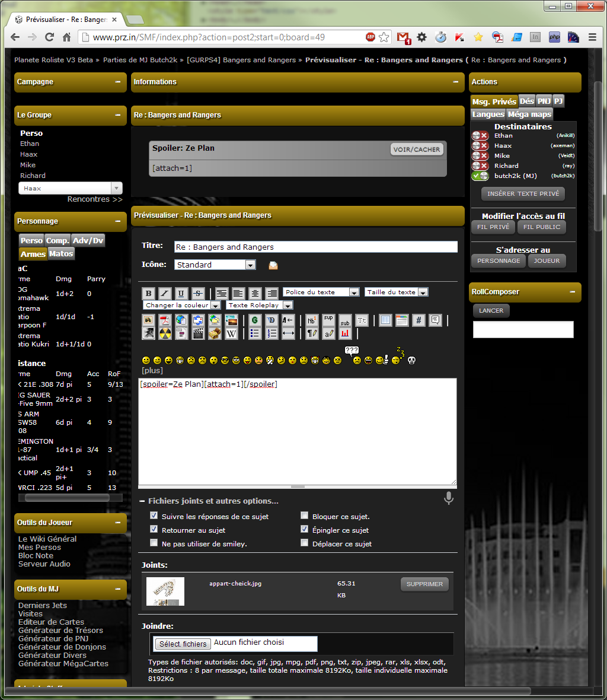607x700 pixels.
Task: Switch to the 'Matos' character tab
Action: (61, 254)
